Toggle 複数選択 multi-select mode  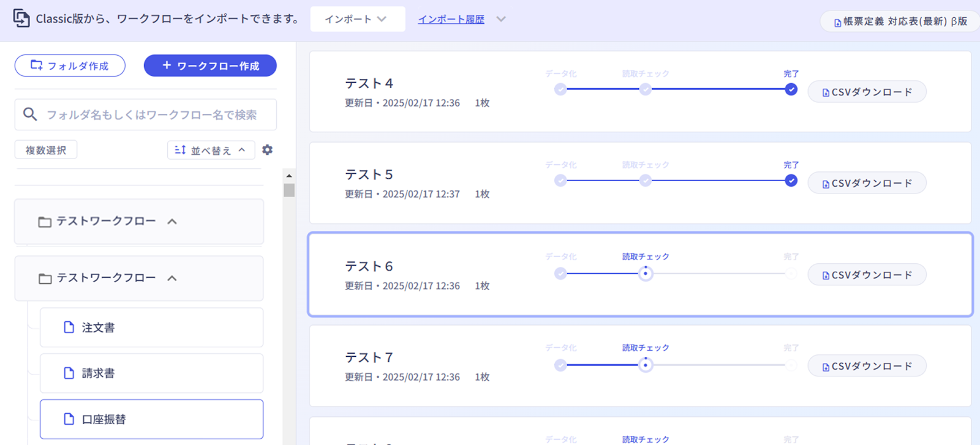pyautogui.click(x=46, y=150)
